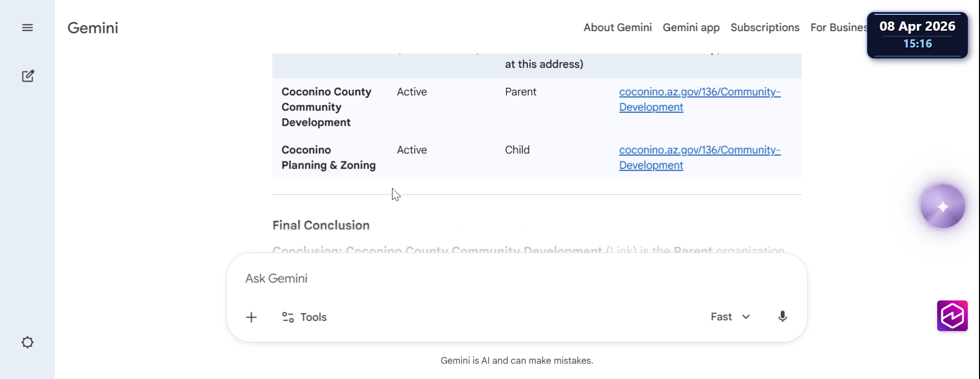980x379 pixels.
Task: Open the purple hexagon extension icon
Action: point(952,316)
